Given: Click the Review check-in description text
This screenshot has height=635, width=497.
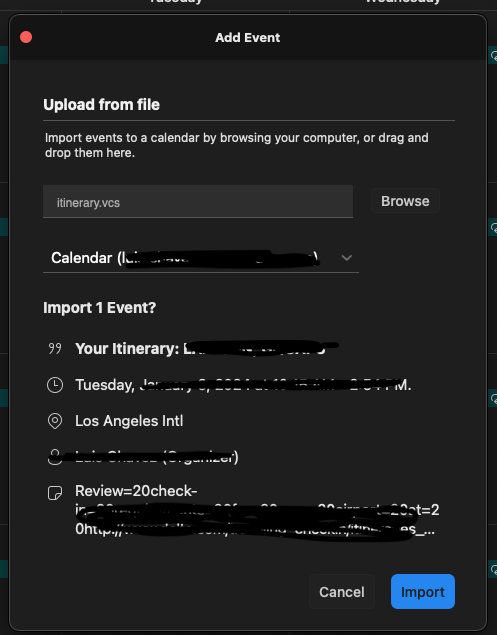Looking at the screenshot, I should pyautogui.click(x=257, y=510).
